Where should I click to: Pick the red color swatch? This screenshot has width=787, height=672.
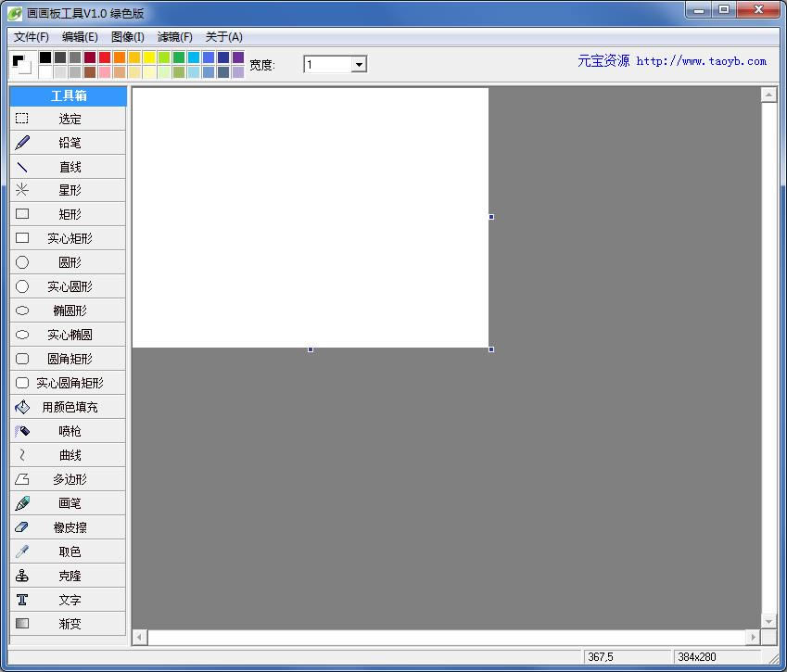105,57
